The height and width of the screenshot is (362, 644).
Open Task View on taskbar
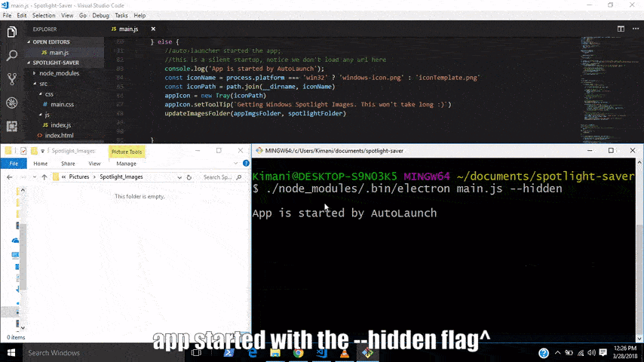(x=196, y=352)
